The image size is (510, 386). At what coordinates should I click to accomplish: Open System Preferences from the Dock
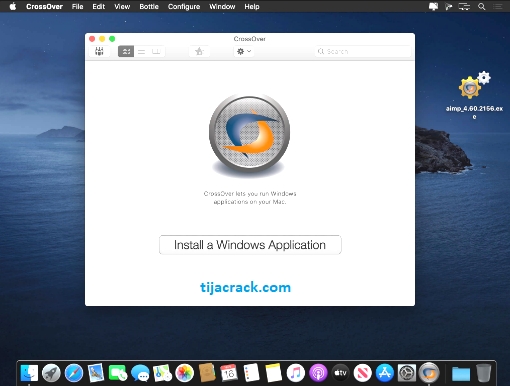click(407, 373)
